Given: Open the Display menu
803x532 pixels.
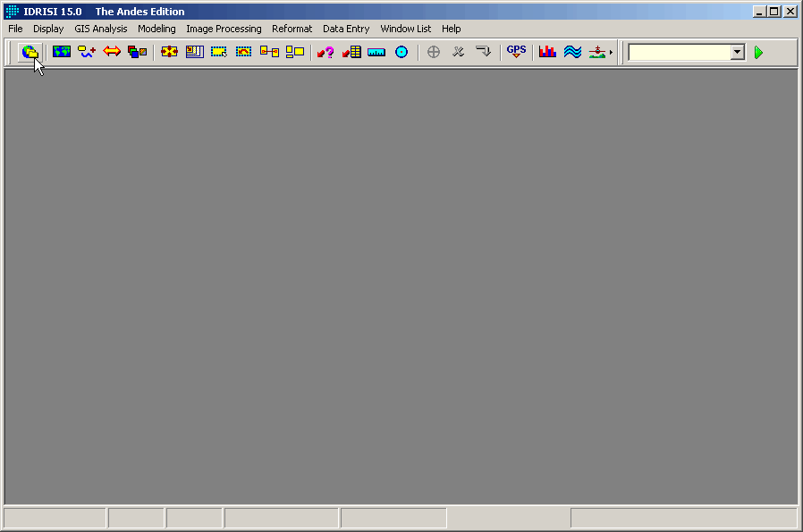Looking at the screenshot, I should coord(48,29).
